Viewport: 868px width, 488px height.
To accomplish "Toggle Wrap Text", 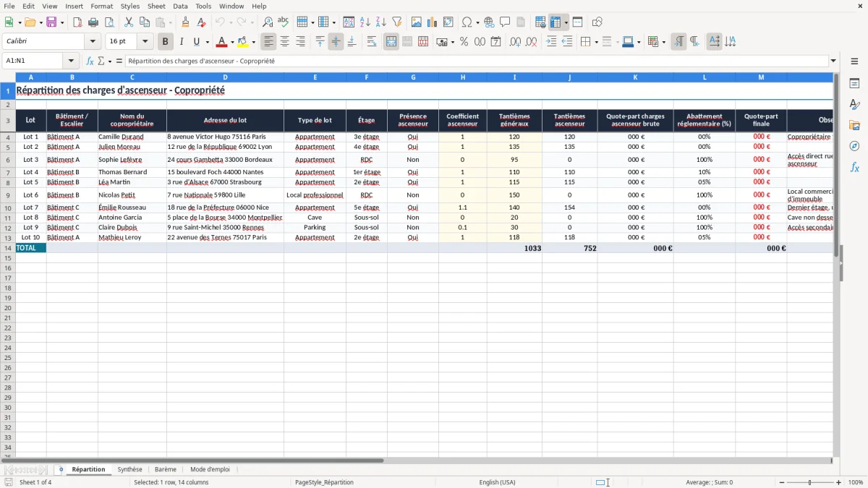I will pyautogui.click(x=372, y=42).
